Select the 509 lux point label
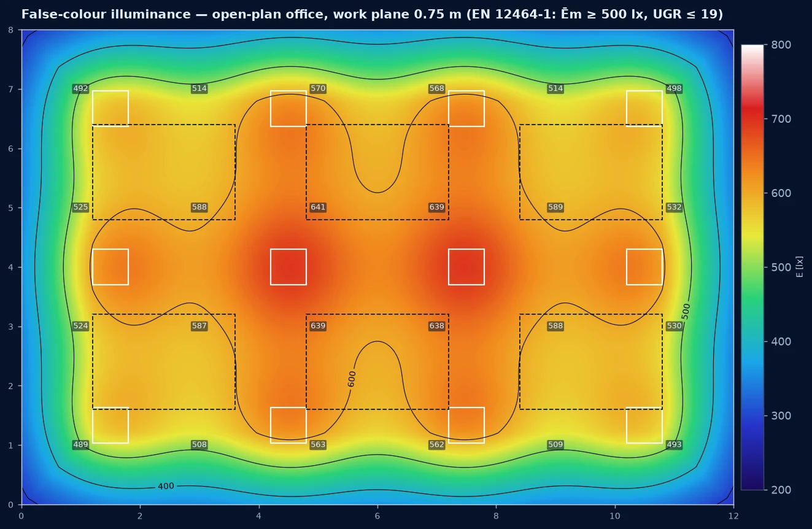This screenshot has width=812, height=529. tap(555, 445)
